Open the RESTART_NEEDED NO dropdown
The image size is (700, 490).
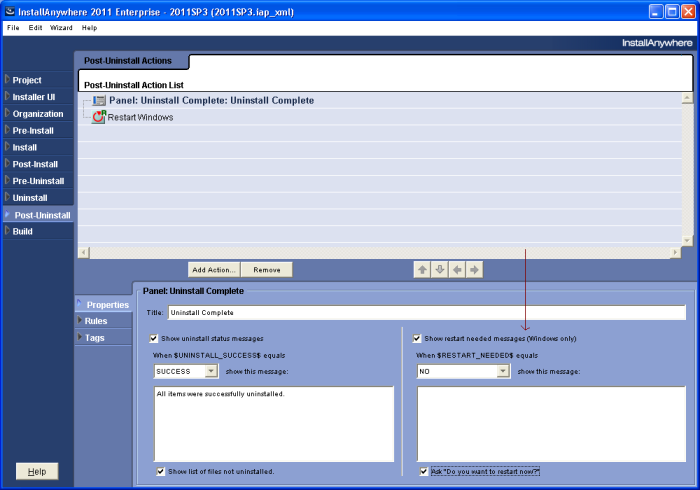463,371
